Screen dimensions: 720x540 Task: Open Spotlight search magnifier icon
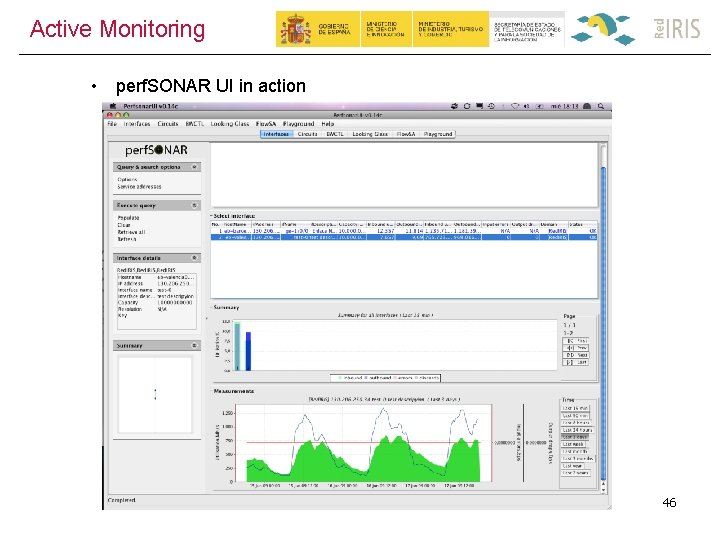click(601, 106)
